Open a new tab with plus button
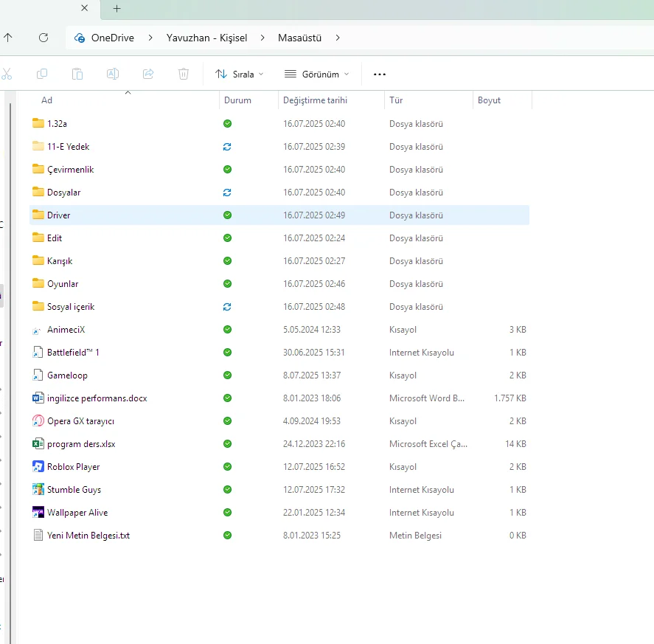 coord(116,9)
